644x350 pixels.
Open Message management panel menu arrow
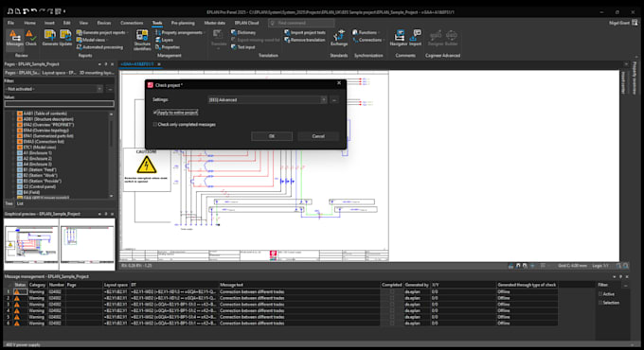click(615, 276)
